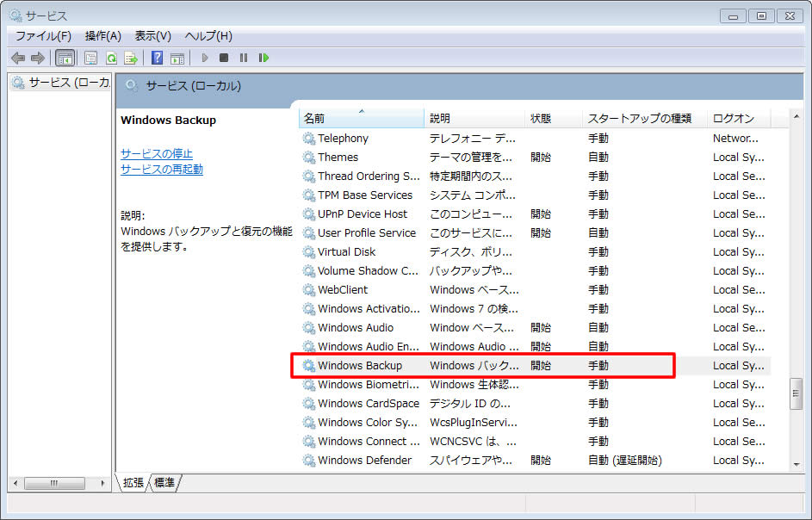Sort by the 説明 column header
This screenshot has height=520, width=812.
474,119
